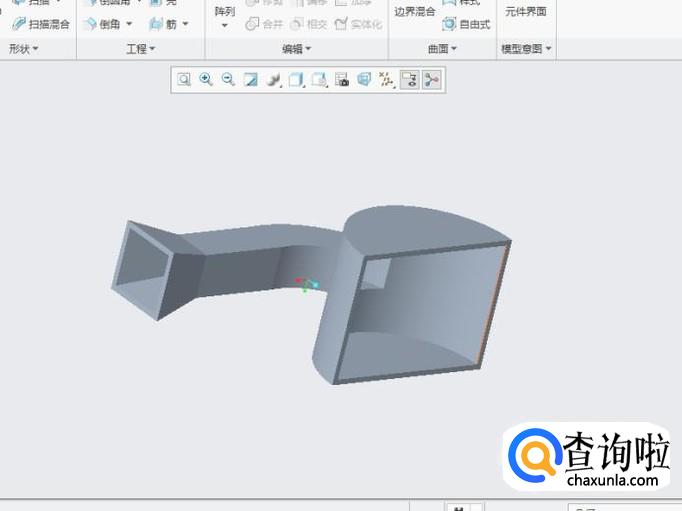Expand the 倒角 dropdown arrow
This screenshot has width=682, height=511.
tap(130, 24)
